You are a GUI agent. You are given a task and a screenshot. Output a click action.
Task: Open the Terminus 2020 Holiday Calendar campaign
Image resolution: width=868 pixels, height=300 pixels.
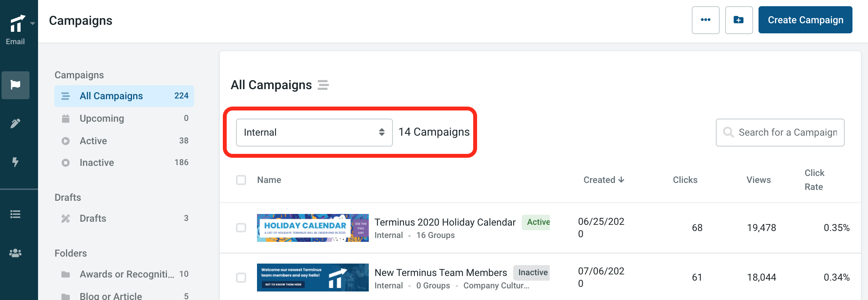445,222
